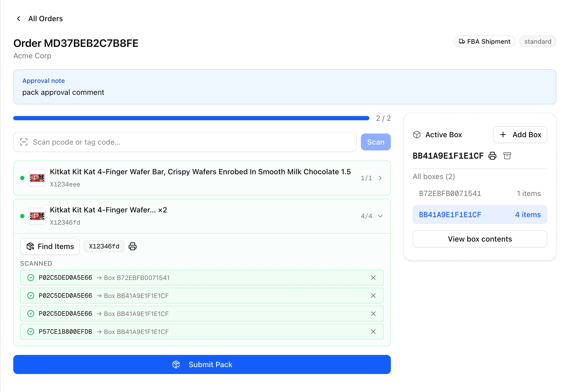This screenshot has width=577, height=392.
Task: Click the 2 / 2 progress count
Action: pos(383,118)
